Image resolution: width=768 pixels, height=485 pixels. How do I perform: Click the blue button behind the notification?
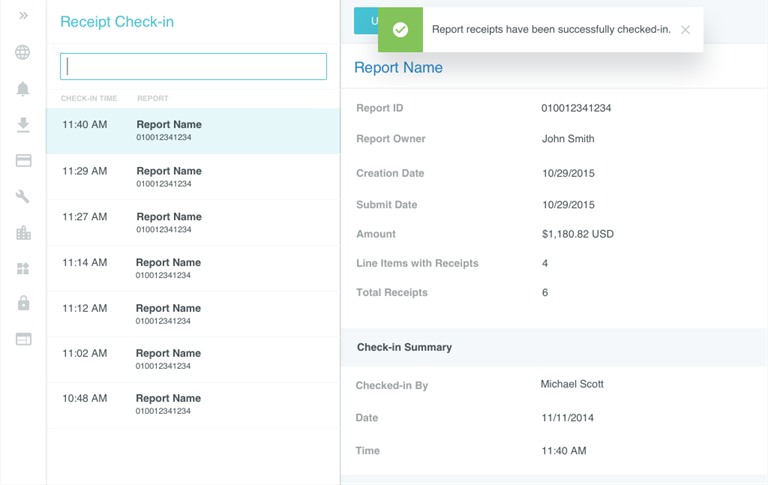click(x=365, y=21)
